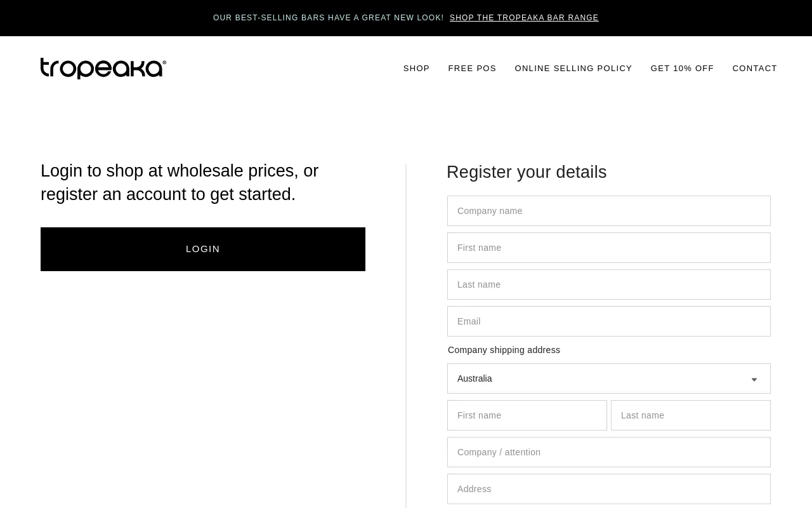This screenshot has height=508, width=812.
Task: Click the Tropeaka logo
Action: click(x=103, y=69)
